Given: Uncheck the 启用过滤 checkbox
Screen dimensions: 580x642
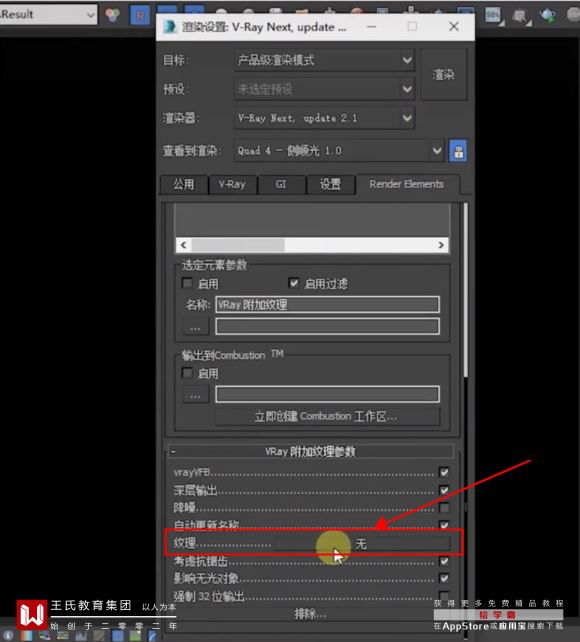Looking at the screenshot, I should point(293,283).
